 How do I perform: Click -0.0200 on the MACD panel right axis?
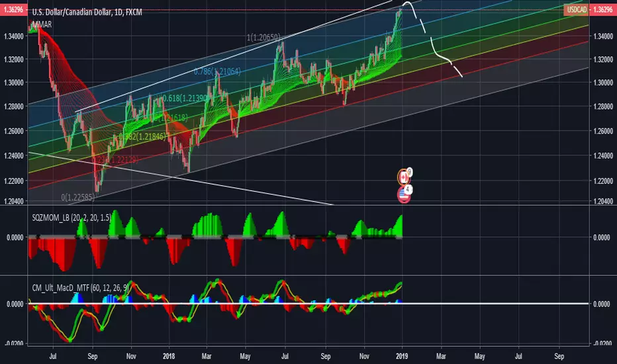(x=602, y=343)
